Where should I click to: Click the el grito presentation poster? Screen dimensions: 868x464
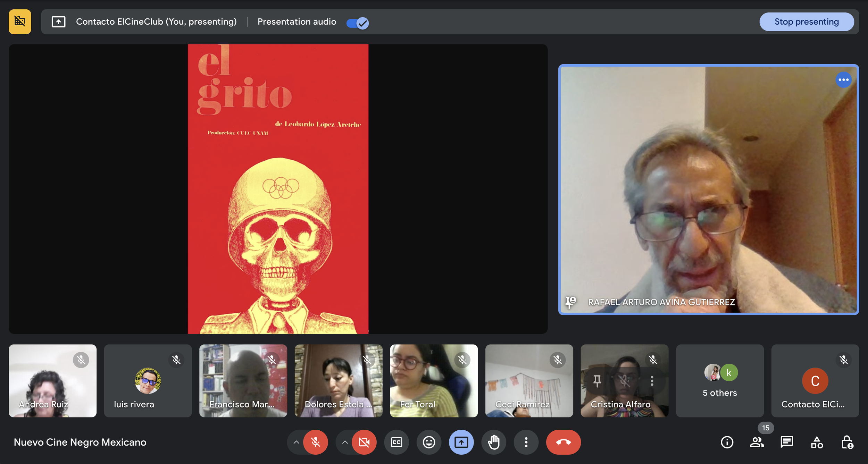click(278, 189)
